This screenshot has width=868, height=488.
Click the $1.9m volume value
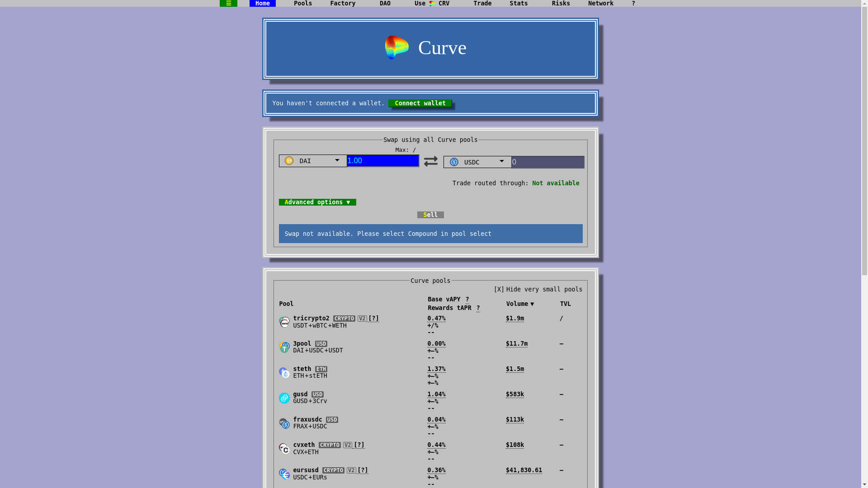[515, 319]
